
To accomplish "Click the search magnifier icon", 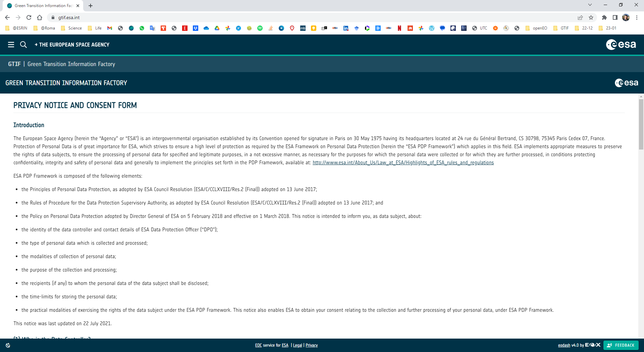I will (23, 44).
